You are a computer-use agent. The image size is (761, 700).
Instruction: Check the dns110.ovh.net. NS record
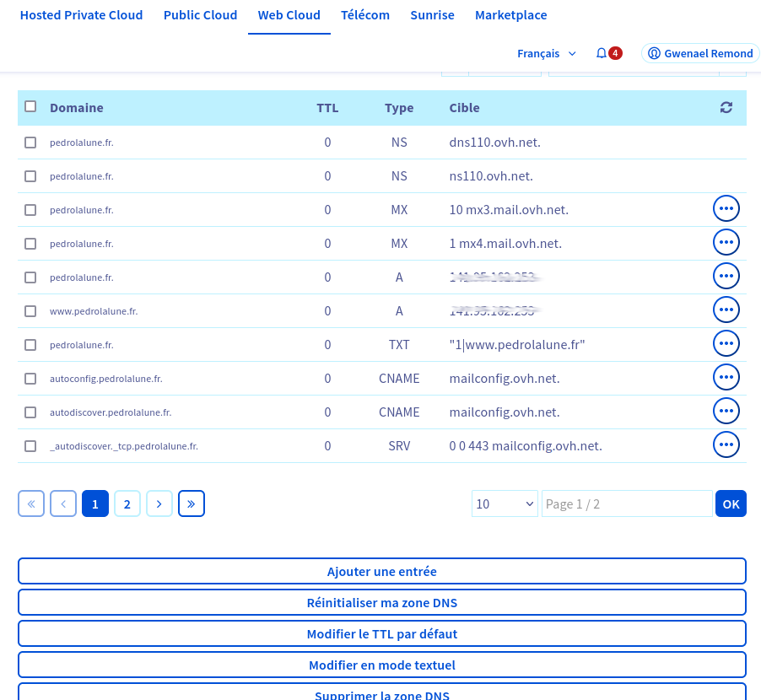tap(30, 143)
